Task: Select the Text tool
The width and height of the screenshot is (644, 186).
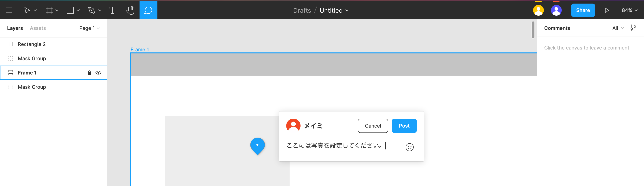Action: coord(112,10)
